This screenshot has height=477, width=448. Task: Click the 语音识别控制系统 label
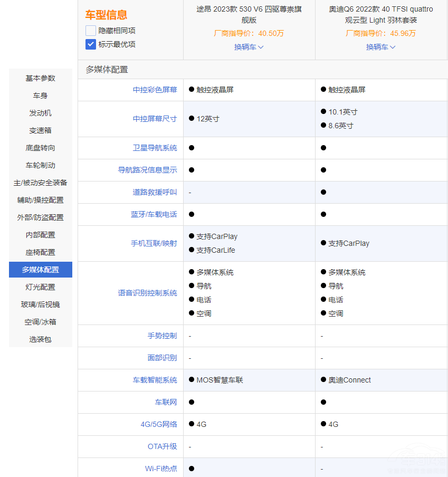tap(147, 293)
